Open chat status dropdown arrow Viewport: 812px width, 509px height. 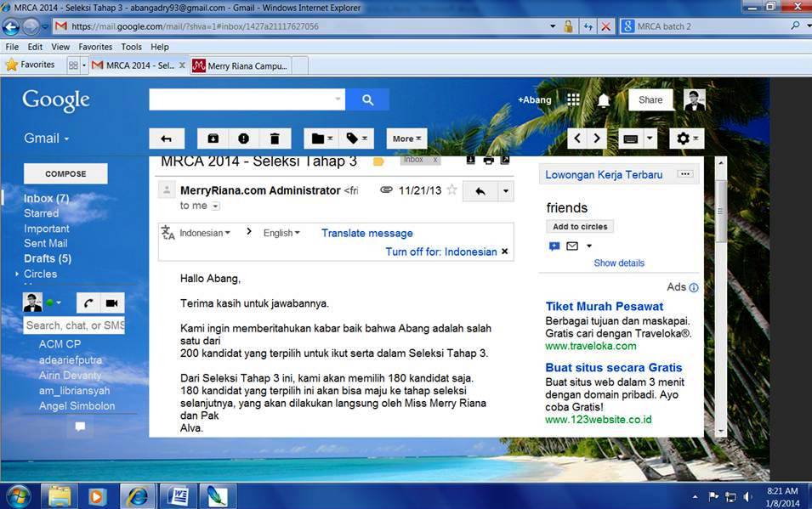(59, 303)
